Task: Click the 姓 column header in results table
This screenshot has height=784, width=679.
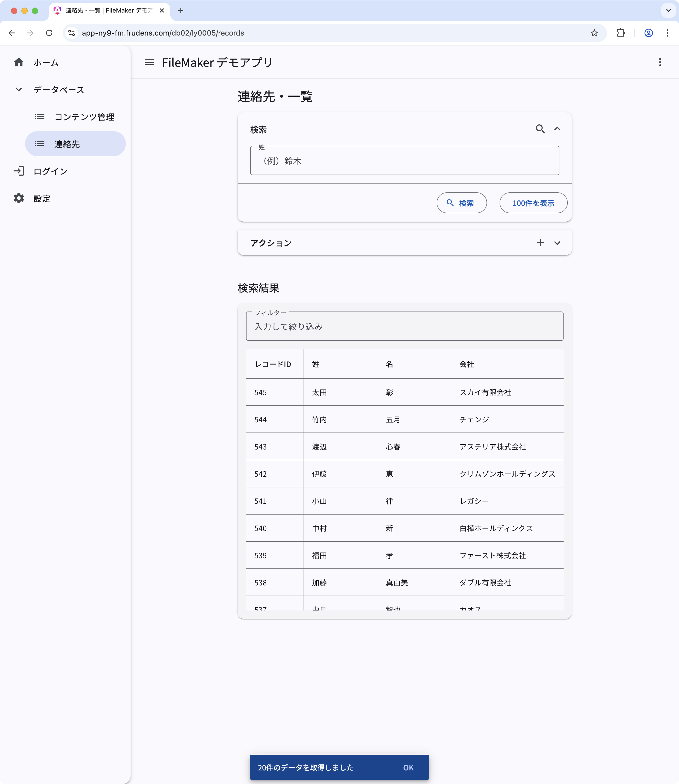Action: coord(316,364)
